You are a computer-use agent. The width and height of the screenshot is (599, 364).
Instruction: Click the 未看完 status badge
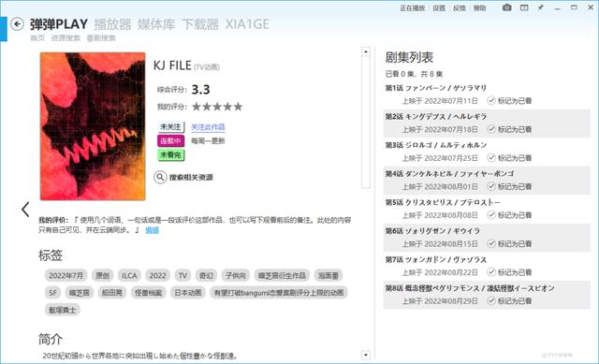click(170, 154)
